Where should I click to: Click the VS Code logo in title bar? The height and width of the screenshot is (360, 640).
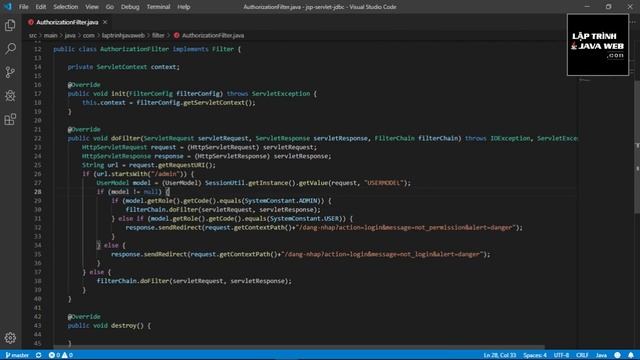tap(8, 7)
